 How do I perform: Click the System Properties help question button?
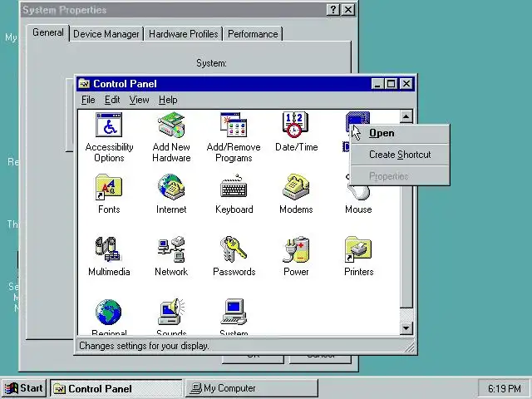(x=333, y=9)
